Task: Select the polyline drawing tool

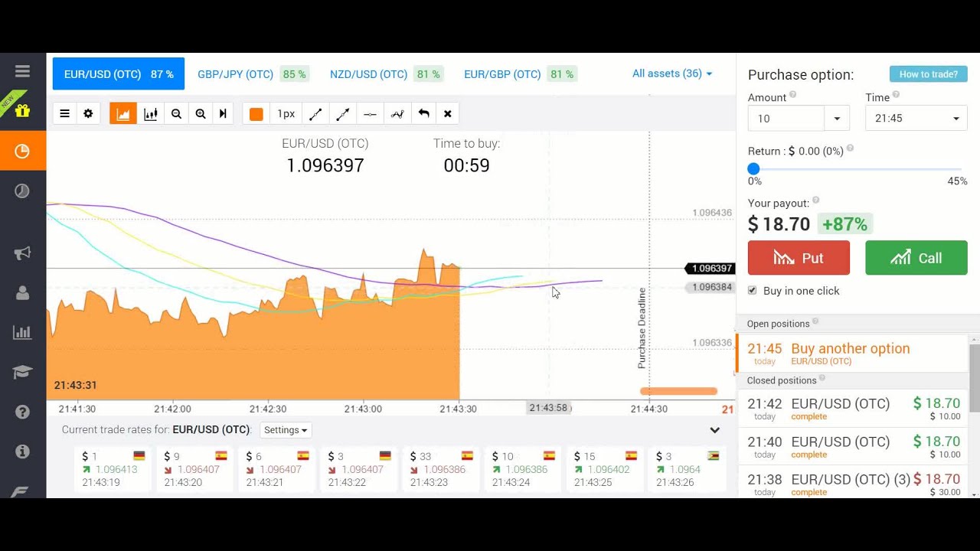Action: pos(397,114)
